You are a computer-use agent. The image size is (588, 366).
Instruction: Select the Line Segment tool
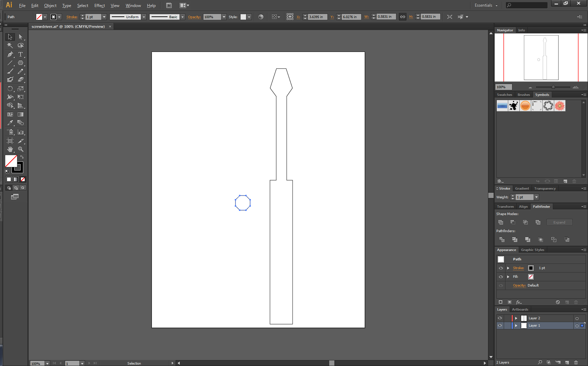(10, 63)
